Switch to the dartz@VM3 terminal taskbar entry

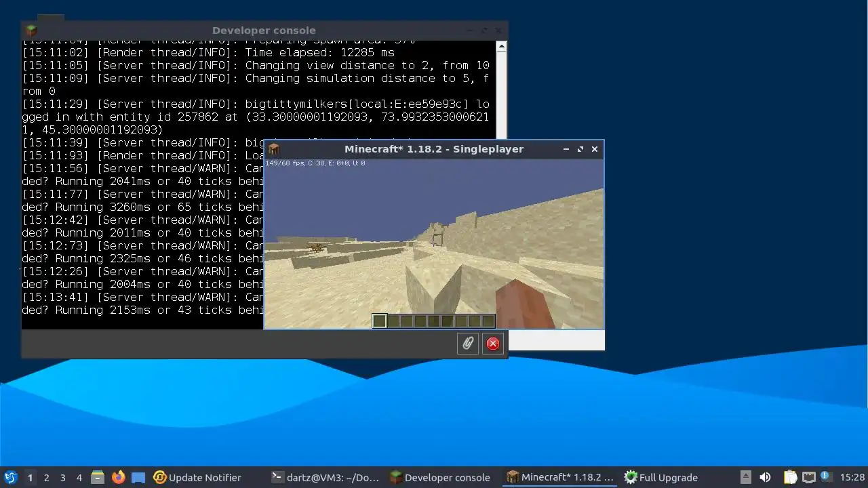(x=325, y=477)
